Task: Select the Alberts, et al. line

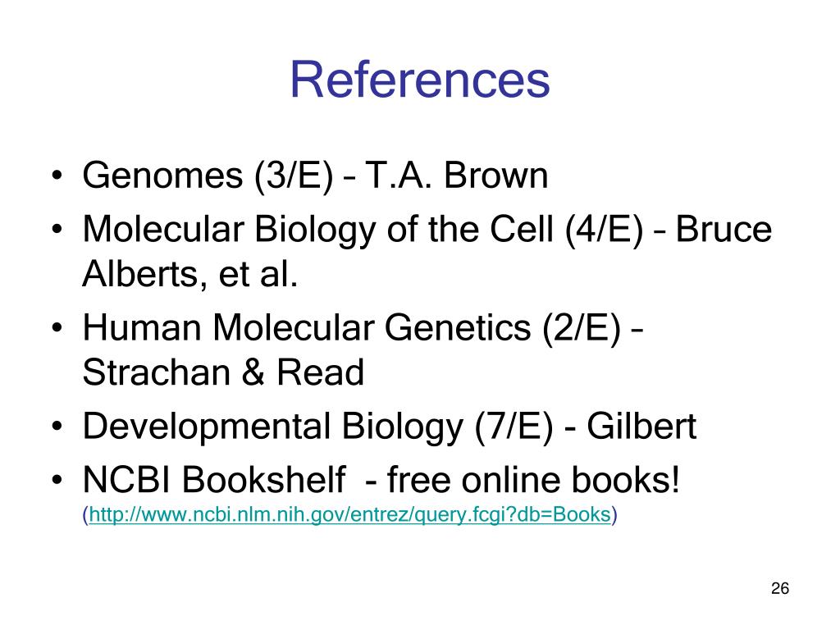Action: tap(190, 274)
